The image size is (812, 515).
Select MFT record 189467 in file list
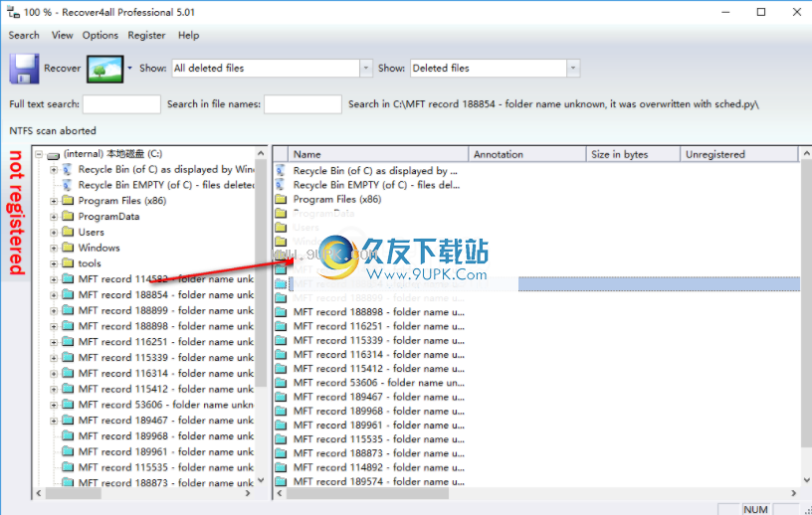click(378, 397)
